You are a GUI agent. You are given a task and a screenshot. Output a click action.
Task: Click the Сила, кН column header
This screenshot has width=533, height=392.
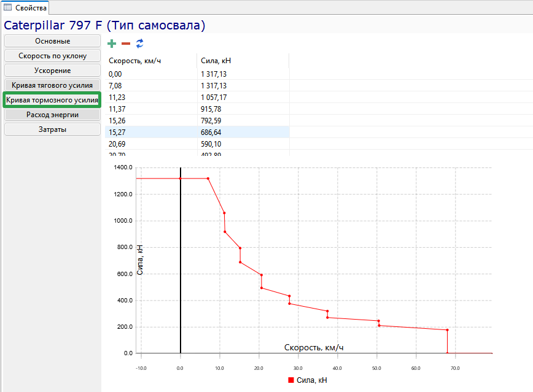coord(243,61)
